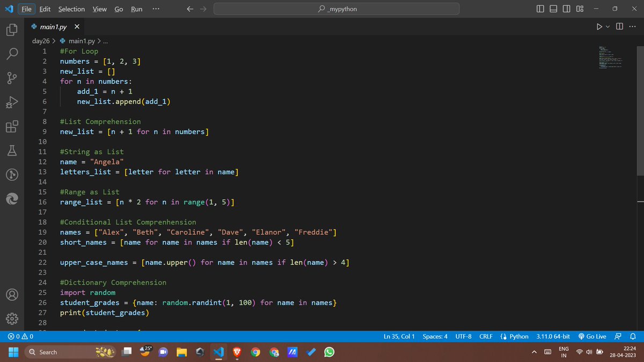Change Spaces: 4 indentation setting
This screenshot has width=644, height=362.
[435, 336]
